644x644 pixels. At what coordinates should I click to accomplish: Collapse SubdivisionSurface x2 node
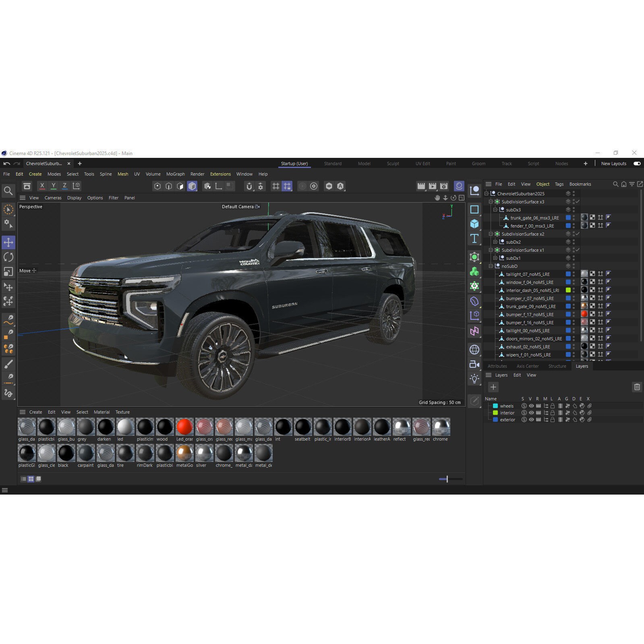pos(491,234)
